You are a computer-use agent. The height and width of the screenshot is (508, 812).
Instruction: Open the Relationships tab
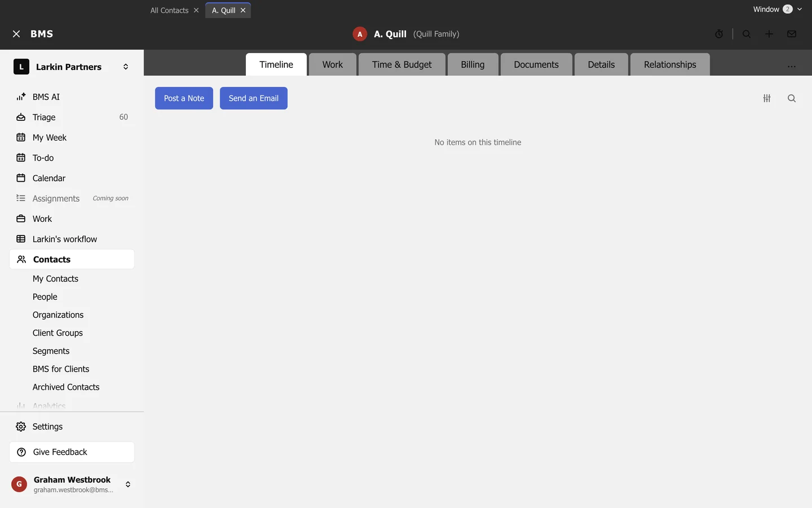coord(670,64)
